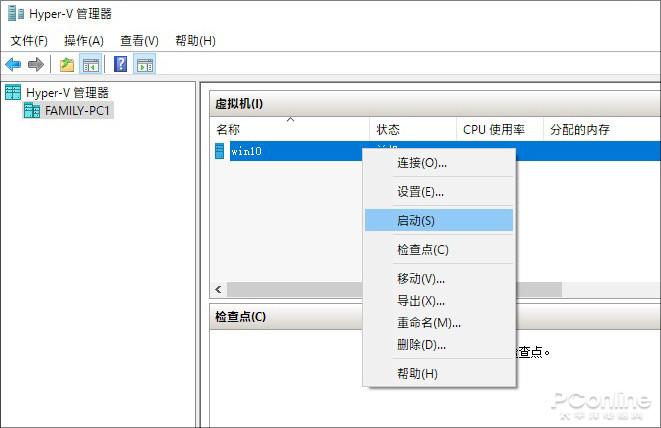Open the 帮助(H) menu in menu bar
The image size is (661, 428).
click(195, 41)
